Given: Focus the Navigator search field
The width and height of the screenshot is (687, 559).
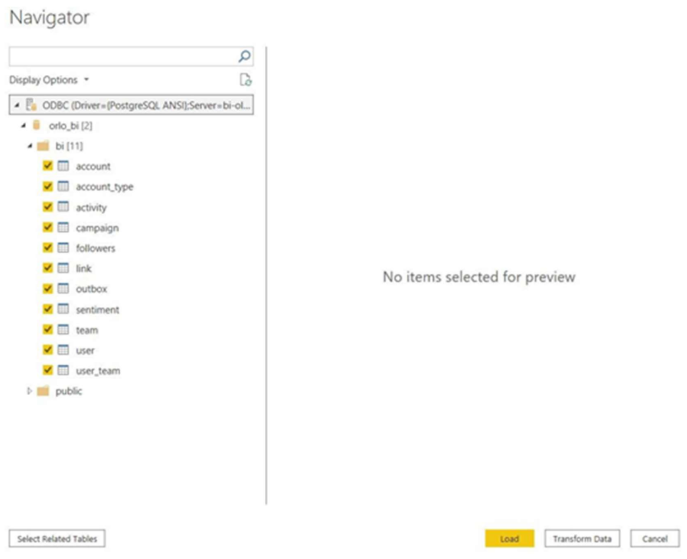Looking at the screenshot, I should (x=122, y=57).
